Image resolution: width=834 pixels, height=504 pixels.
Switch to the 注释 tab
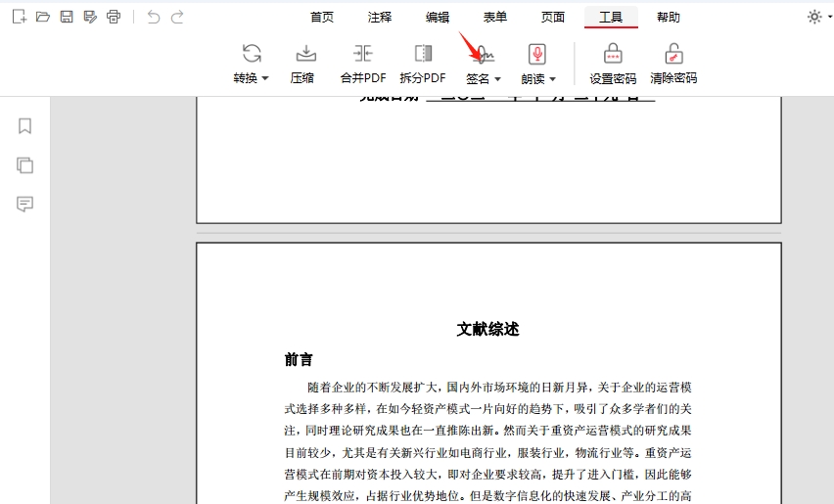tap(379, 17)
